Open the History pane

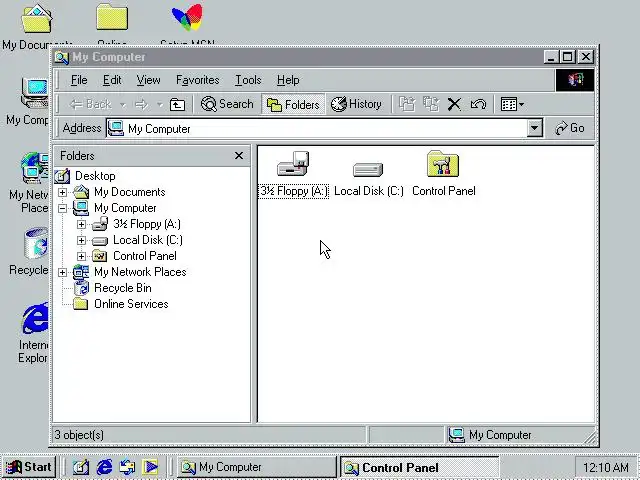tap(356, 104)
